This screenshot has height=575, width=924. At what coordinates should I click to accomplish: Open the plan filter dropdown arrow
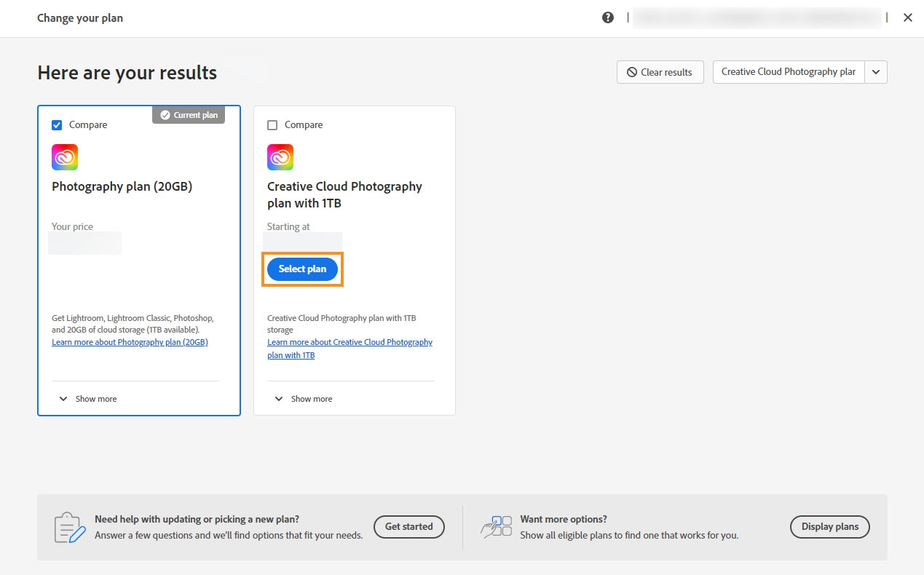(x=876, y=72)
